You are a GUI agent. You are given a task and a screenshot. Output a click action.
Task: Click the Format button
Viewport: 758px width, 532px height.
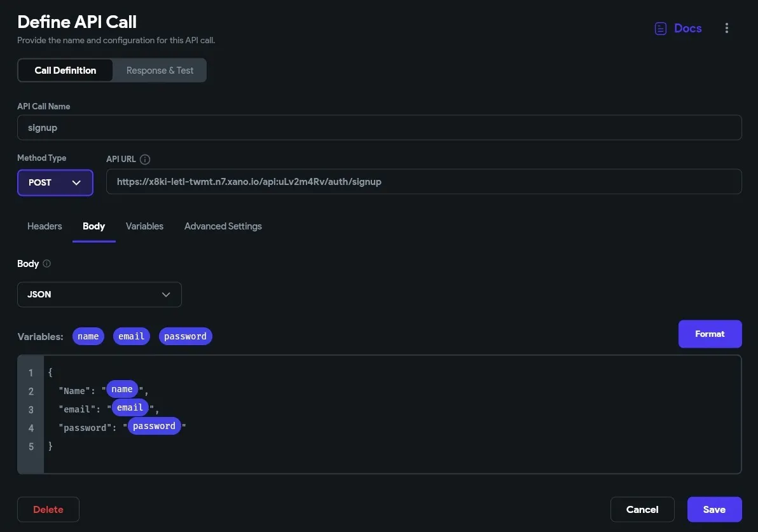[x=710, y=334]
